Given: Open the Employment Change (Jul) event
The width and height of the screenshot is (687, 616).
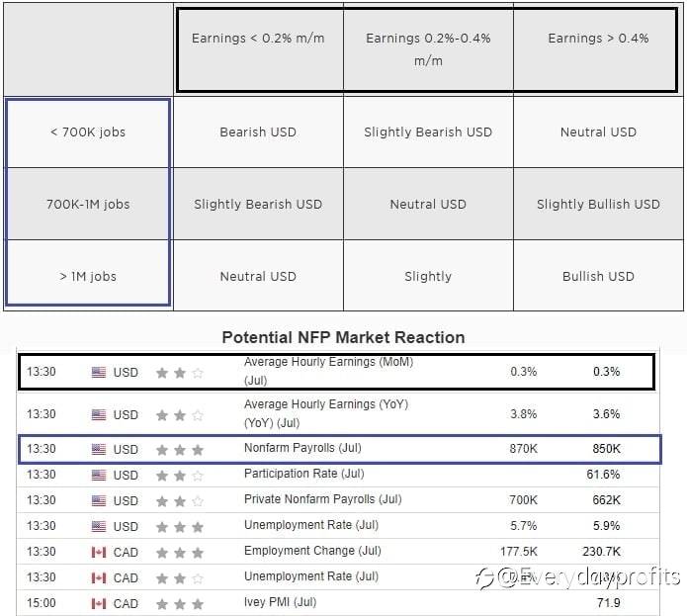Looking at the screenshot, I should (311, 552).
